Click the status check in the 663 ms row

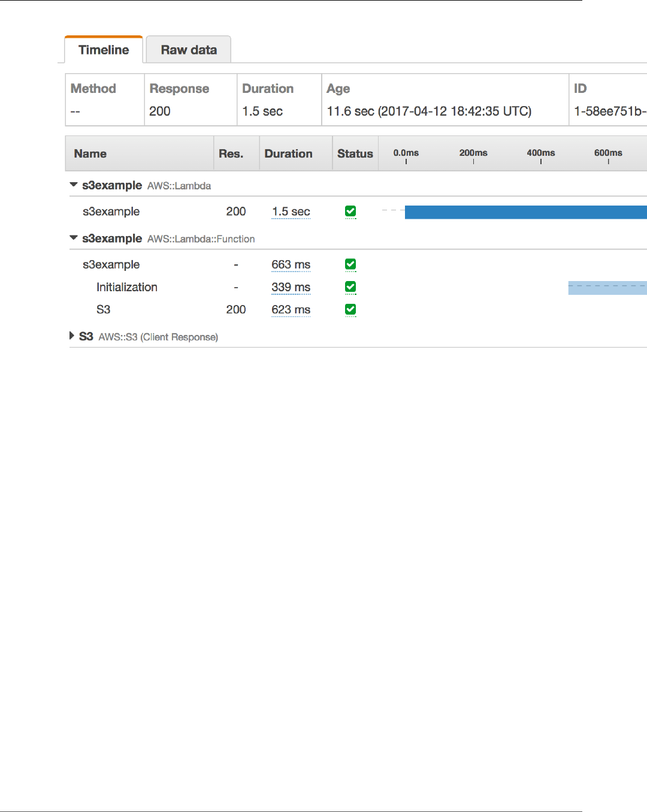pyautogui.click(x=350, y=264)
